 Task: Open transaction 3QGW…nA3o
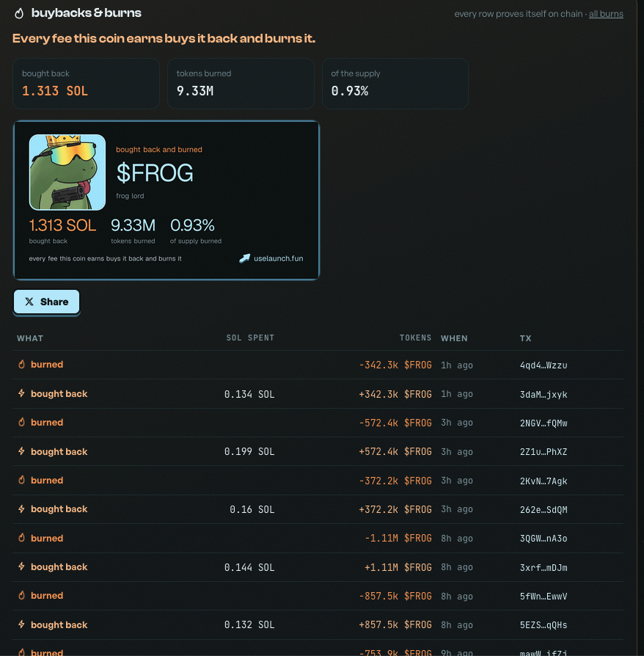point(544,539)
